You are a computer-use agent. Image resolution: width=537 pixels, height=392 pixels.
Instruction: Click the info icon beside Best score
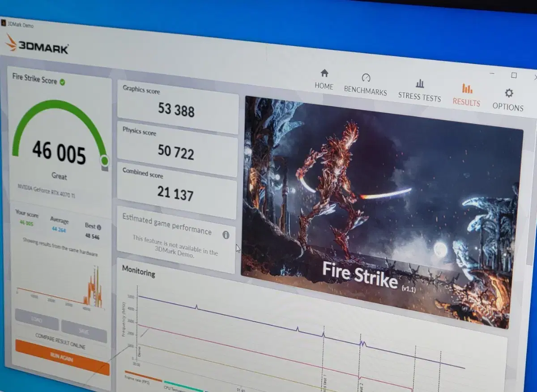point(99,227)
